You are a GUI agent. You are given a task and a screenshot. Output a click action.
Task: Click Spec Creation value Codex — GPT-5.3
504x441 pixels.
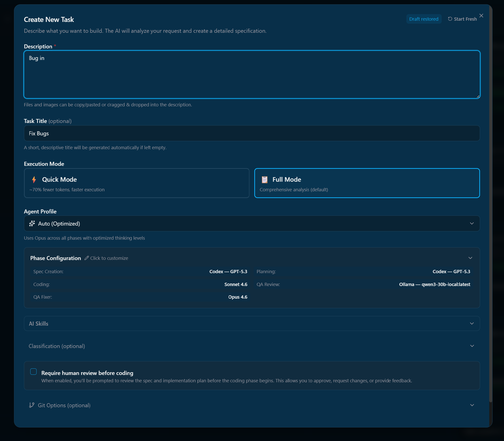[228, 271]
